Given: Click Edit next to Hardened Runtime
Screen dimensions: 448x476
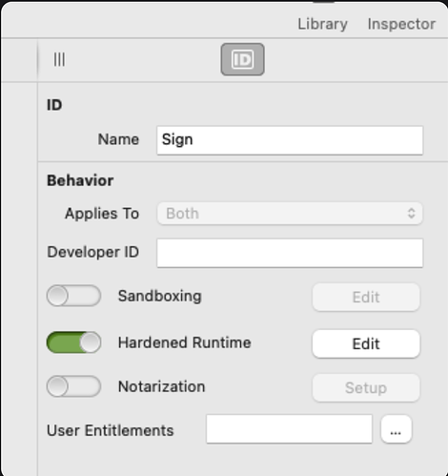Looking at the screenshot, I should [x=366, y=343].
